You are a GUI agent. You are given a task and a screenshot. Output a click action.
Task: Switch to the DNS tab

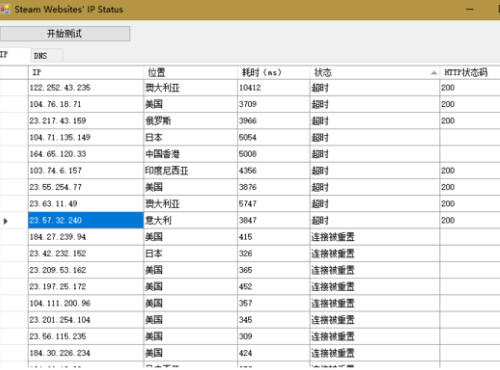click(x=46, y=56)
